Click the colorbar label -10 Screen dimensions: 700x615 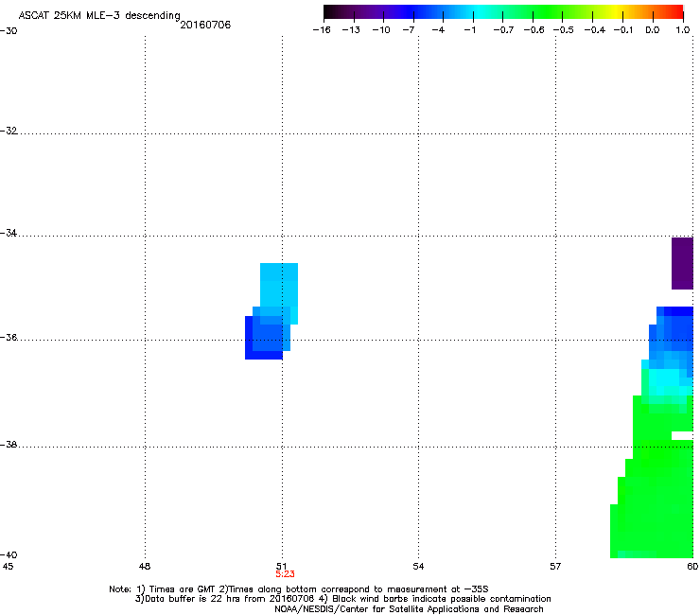click(x=381, y=30)
